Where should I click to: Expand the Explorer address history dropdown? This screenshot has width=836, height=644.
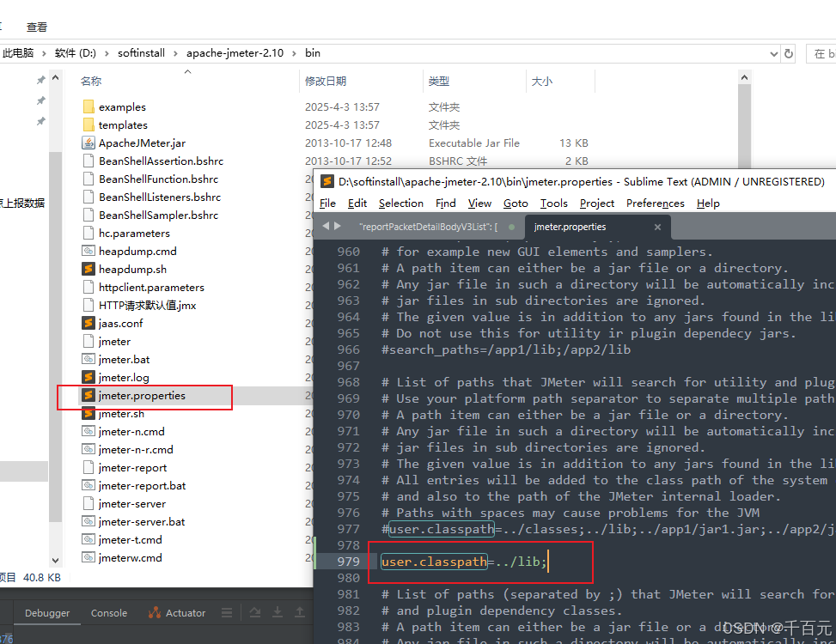[773, 54]
